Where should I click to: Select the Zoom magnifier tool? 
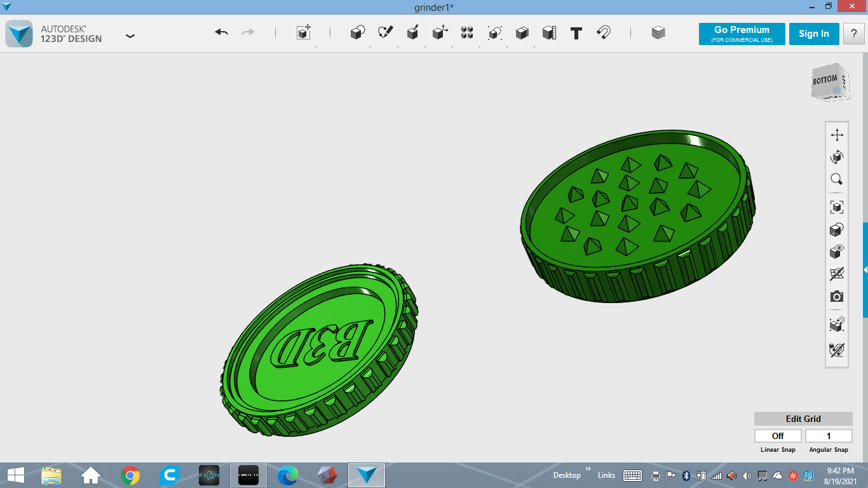pyautogui.click(x=837, y=179)
